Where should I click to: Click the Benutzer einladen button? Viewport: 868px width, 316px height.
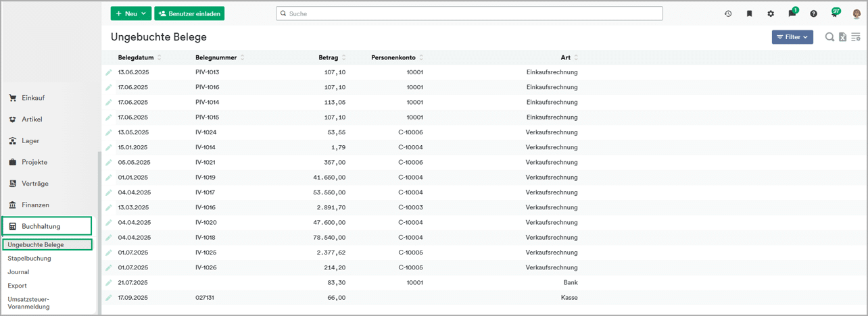click(189, 14)
